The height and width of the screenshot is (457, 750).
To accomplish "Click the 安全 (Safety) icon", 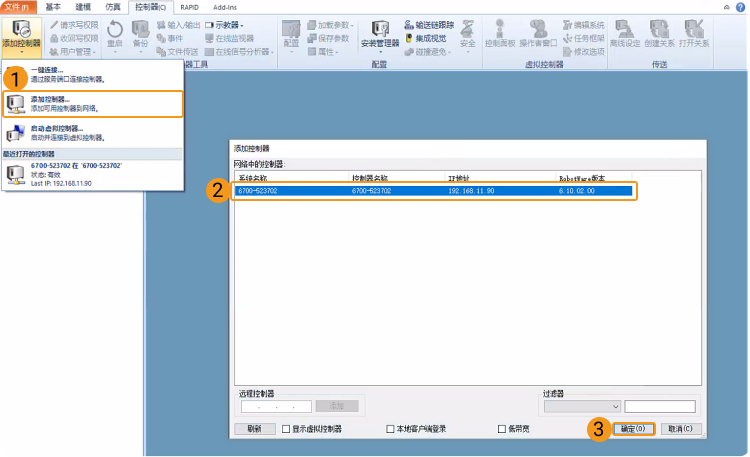I will [x=468, y=34].
